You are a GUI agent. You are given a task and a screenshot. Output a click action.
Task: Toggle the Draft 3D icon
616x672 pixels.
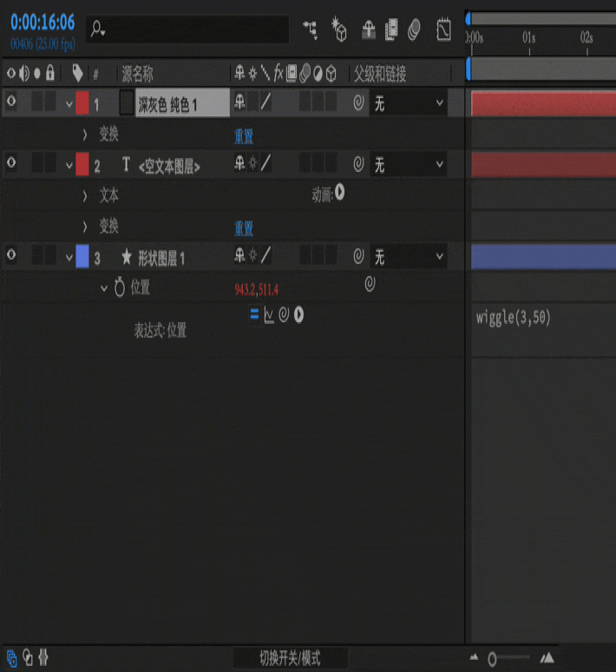click(x=339, y=30)
